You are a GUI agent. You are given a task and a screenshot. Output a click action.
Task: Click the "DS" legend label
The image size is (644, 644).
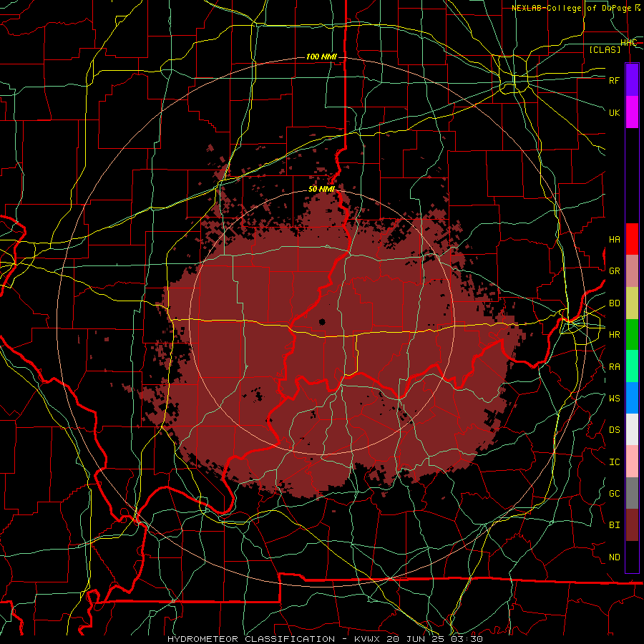click(x=614, y=430)
